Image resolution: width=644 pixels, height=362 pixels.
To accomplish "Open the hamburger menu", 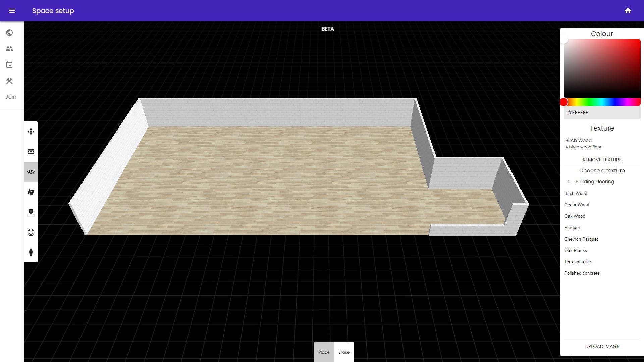I will click(12, 11).
